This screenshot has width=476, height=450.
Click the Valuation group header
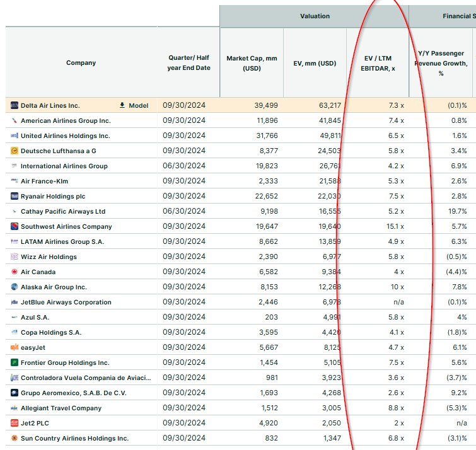coord(315,16)
